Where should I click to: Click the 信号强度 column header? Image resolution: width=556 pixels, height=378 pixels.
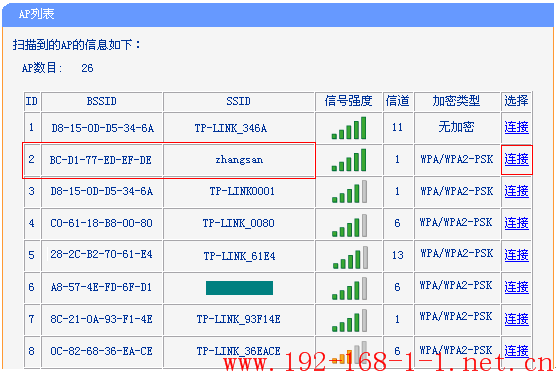point(349,101)
